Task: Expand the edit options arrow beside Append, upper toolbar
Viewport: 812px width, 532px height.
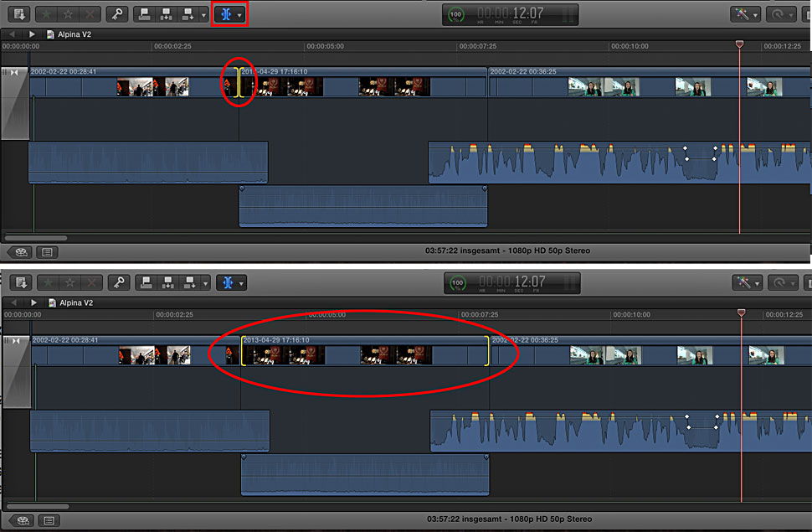Action: (203, 14)
